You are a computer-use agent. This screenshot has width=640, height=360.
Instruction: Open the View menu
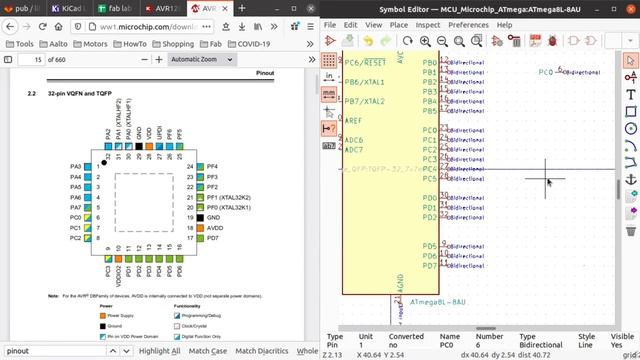[x=373, y=25]
